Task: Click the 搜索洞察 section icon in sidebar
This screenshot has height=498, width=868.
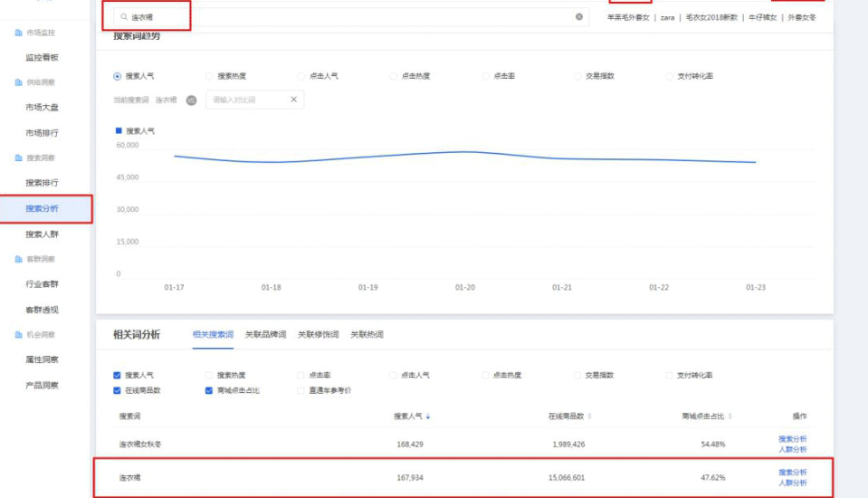Action: tap(18, 158)
